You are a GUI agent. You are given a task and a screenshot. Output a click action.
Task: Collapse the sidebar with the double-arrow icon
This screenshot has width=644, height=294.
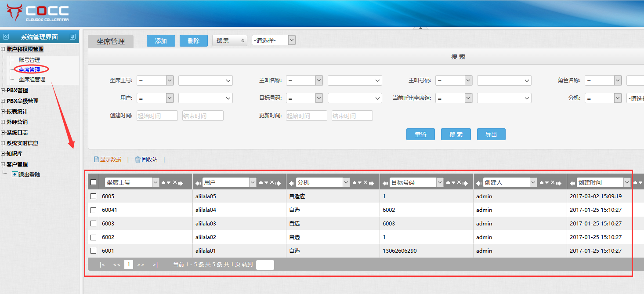click(6, 37)
